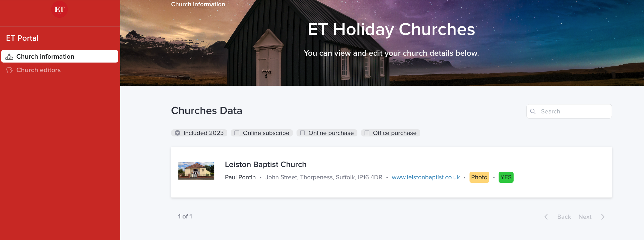Screen dimensions: 644x240
Task: Click the green YES badge
Action: tap(506, 177)
